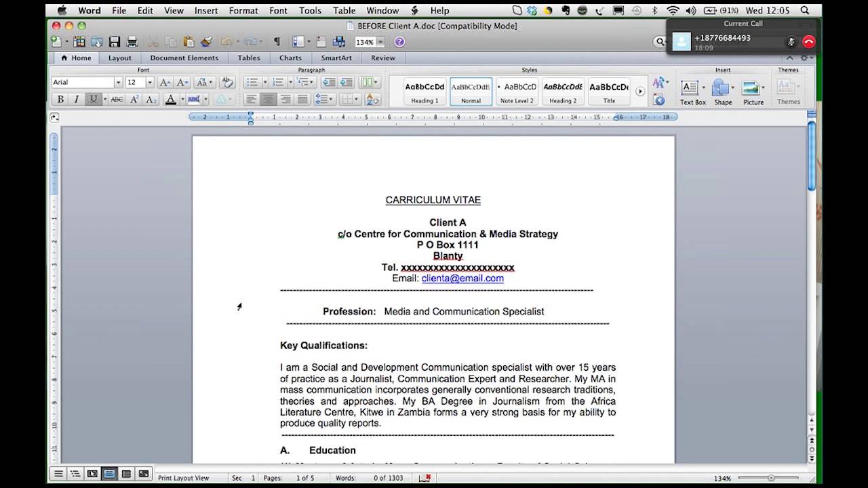Click Align Text Right

(x=285, y=100)
